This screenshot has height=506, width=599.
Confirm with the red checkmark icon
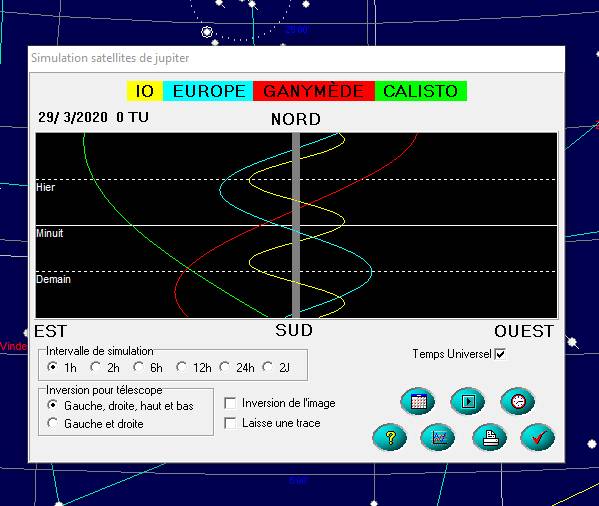(537, 437)
